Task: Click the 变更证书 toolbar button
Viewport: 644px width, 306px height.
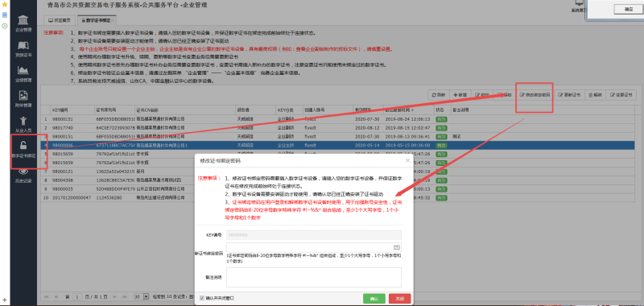Action: tap(620, 95)
